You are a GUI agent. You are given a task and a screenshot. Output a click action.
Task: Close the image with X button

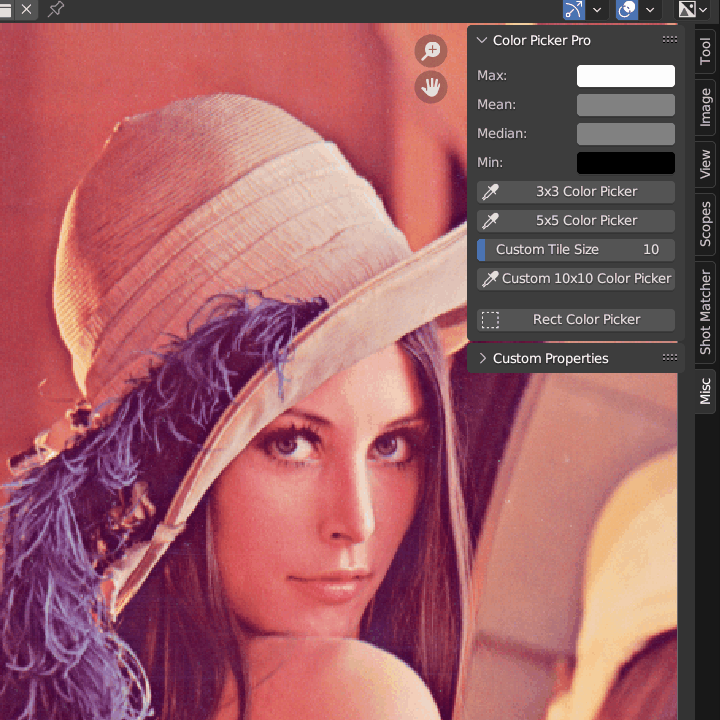[27, 9]
